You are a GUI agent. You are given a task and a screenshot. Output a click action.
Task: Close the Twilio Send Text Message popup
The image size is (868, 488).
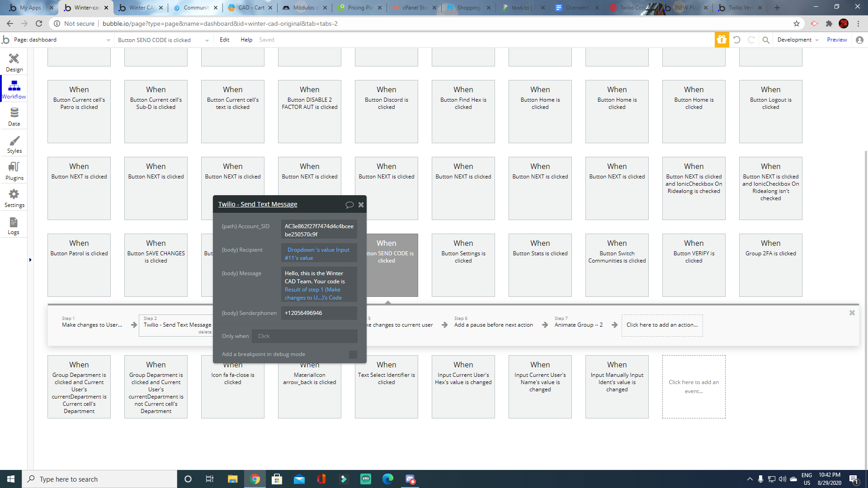tap(361, 205)
